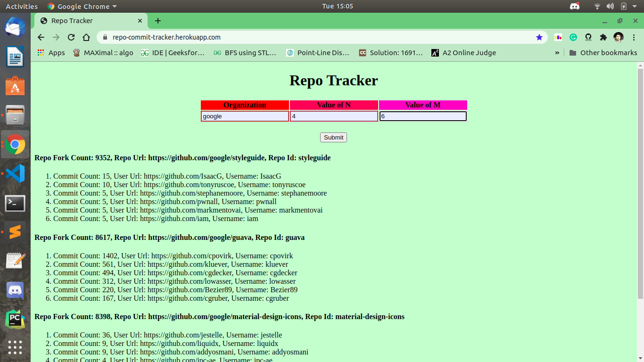Open the Chrome profile avatar
This screenshot has width=644, height=362.
click(619, 37)
